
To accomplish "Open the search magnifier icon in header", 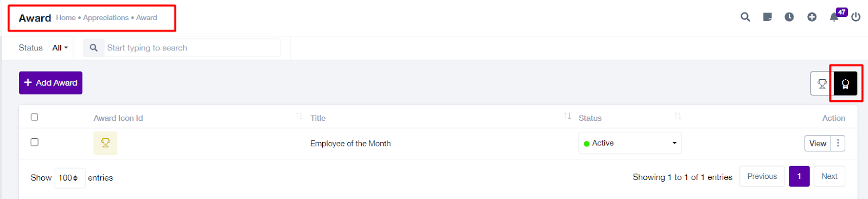I will (745, 17).
